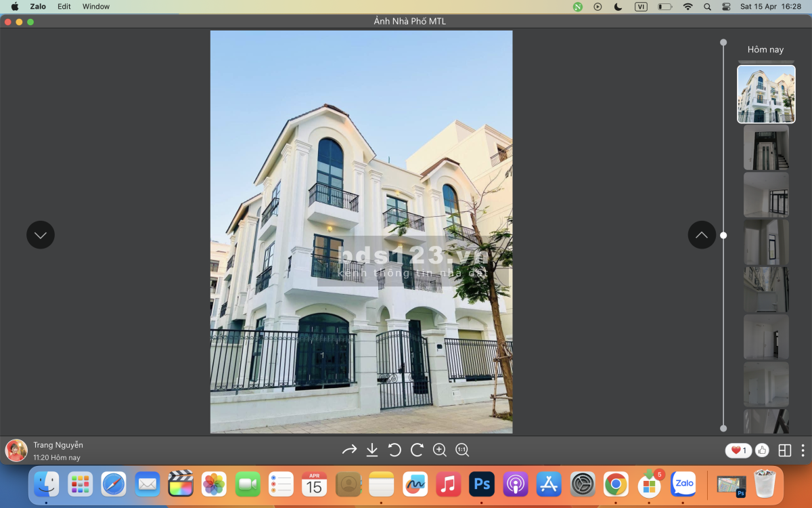Click the white timeline scroll marker

coord(723,236)
